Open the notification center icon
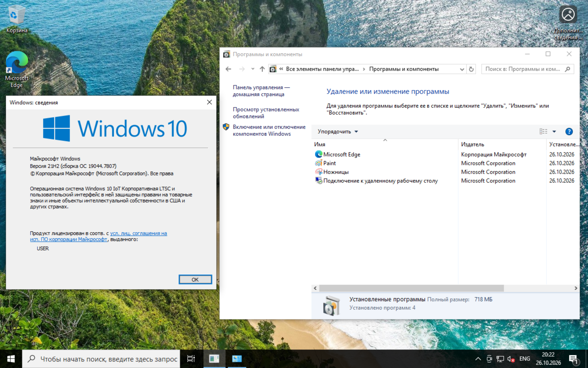The width and height of the screenshot is (588, 368). tap(573, 359)
